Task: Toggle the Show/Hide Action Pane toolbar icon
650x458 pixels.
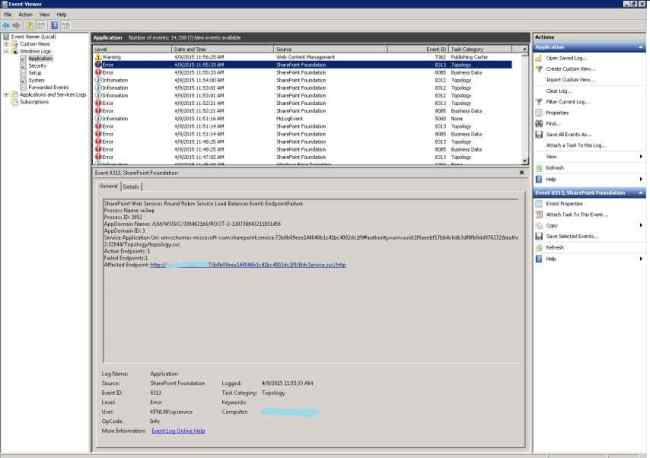Action: tap(65, 26)
